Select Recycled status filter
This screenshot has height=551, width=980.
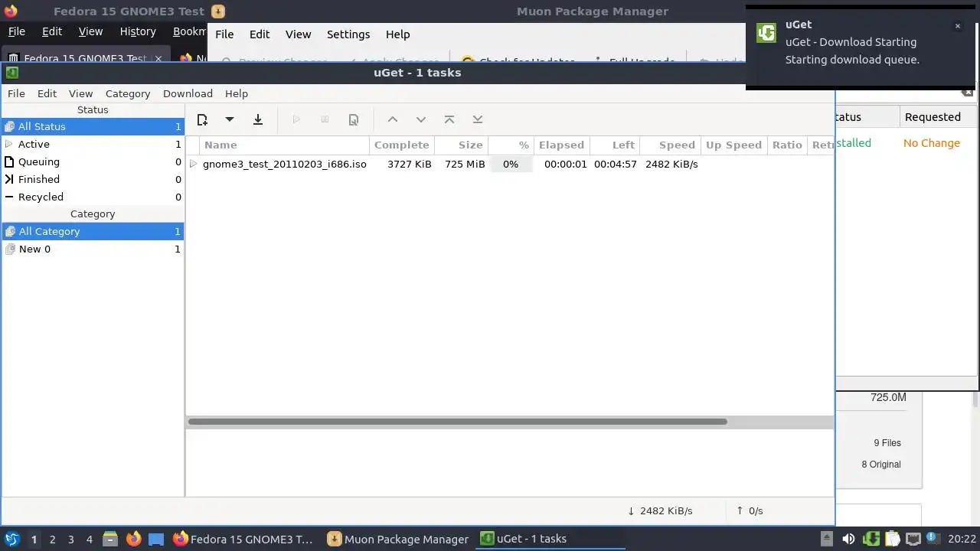tap(93, 197)
